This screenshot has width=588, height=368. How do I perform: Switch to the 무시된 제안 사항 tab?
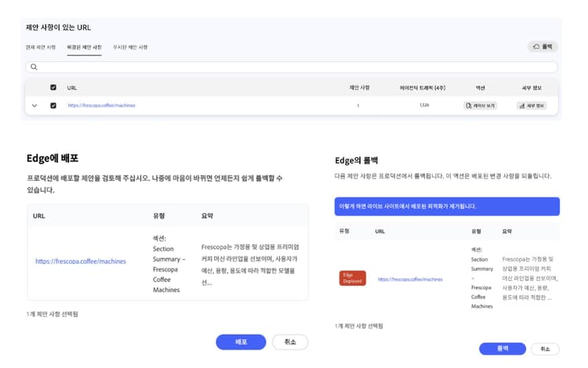[x=130, y=47]
